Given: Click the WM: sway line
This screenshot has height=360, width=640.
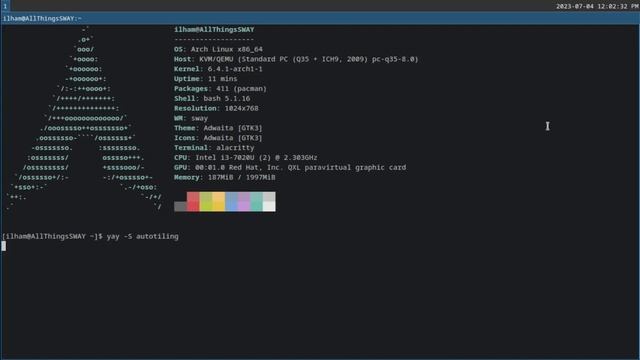Looking at the screenshot, I should click(x=191, y=118).
